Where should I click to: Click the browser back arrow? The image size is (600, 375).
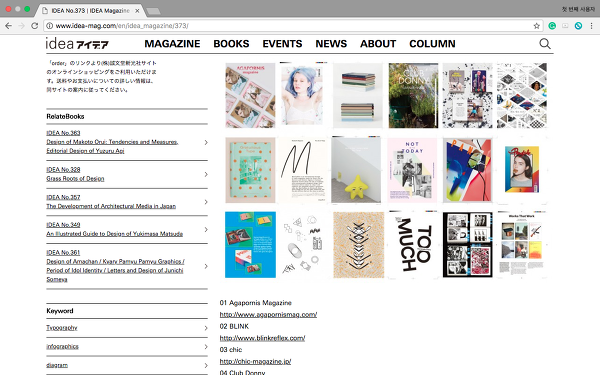(x=8, y=26)
